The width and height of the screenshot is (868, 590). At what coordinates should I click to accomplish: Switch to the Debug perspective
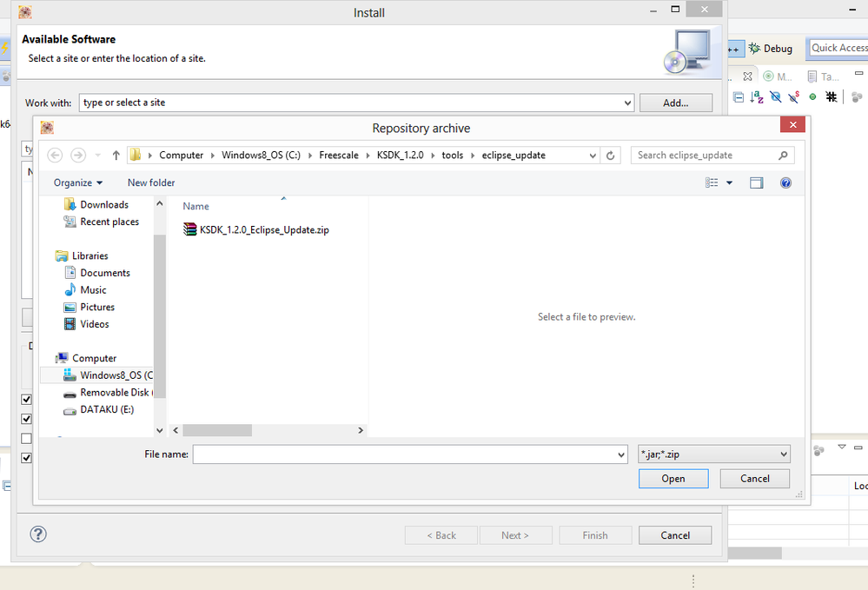tap(771, 49)
